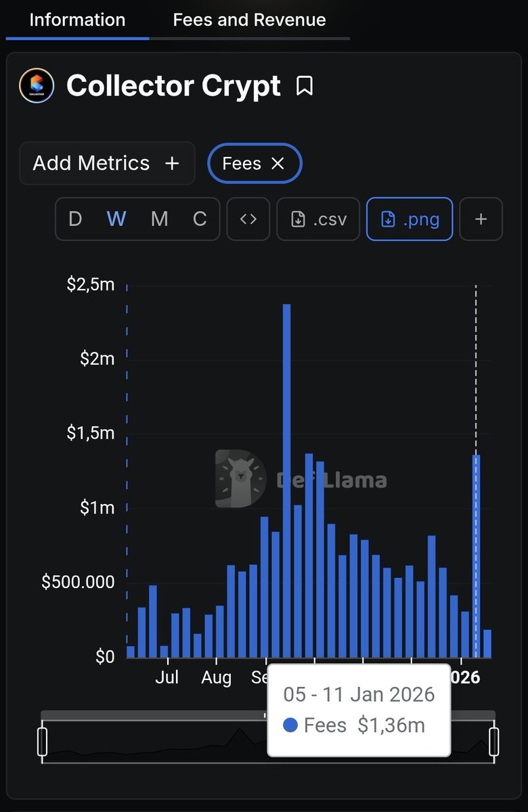Select the Weekly (W) interval
The height and width of the screenshot is (812, 528).
pyautogui.click(x=116, y=219)
